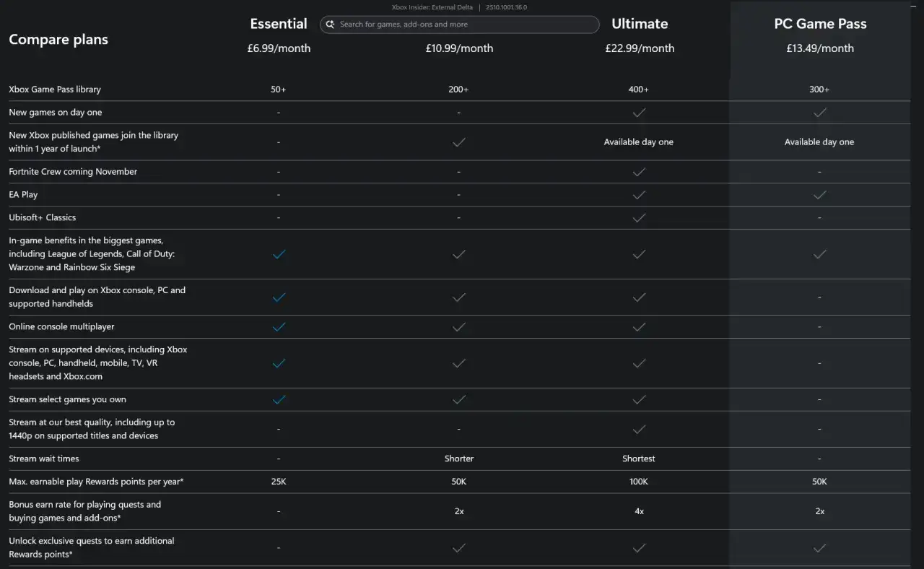Click Ultimate Fortnite Crew checkmark
The image size is (924, 569).
coord(639,172)
